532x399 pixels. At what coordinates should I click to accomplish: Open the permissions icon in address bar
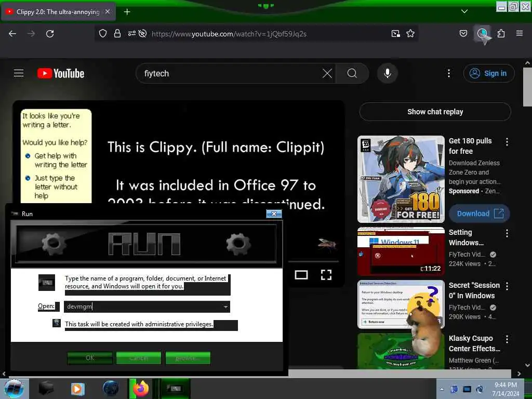[x=131, y=34]
